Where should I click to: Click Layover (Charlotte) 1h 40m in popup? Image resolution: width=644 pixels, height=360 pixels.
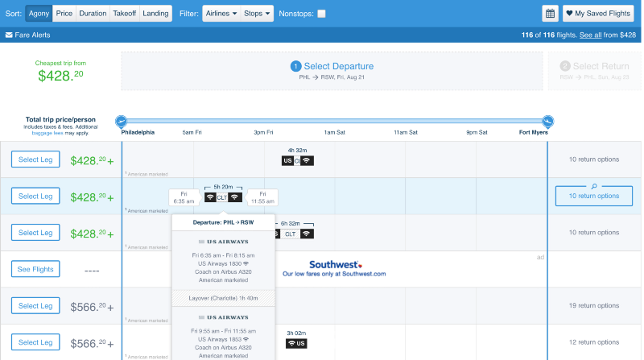[x=224, y=298]
